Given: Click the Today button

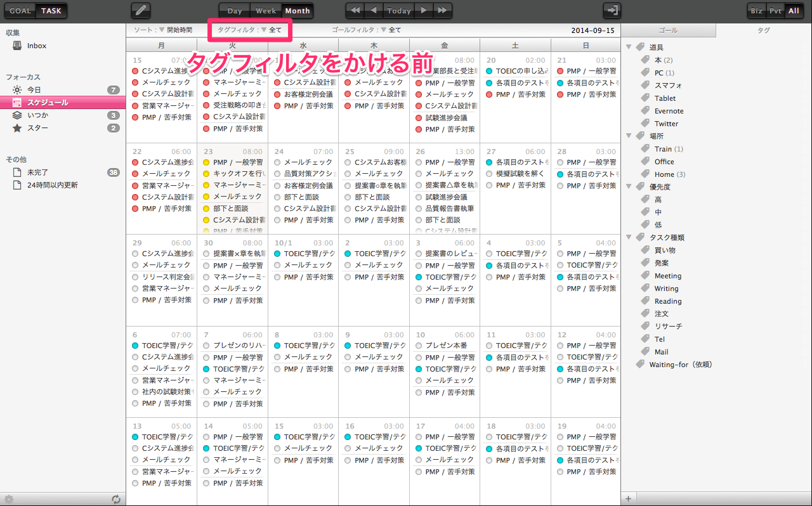Looking at the screenshot, I should [399, 11].
